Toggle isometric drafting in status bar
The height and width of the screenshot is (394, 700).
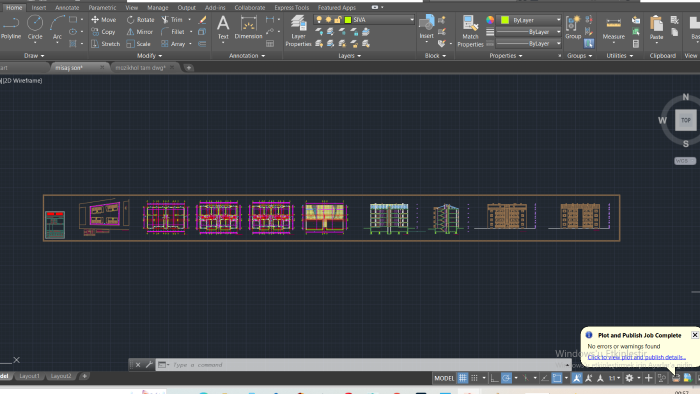click(525, 378)
